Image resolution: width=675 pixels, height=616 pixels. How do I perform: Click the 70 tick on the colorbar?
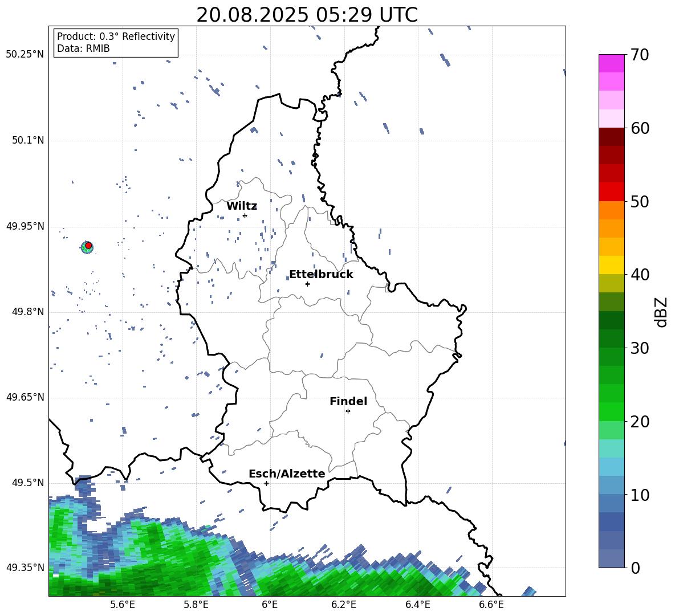point(640,55)
